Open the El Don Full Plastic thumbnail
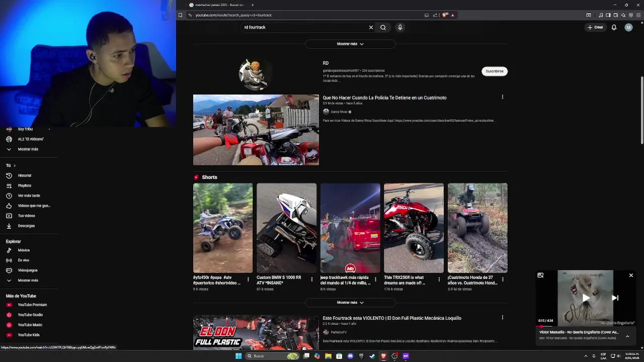 pyautogui.click(x=256, y=332)
